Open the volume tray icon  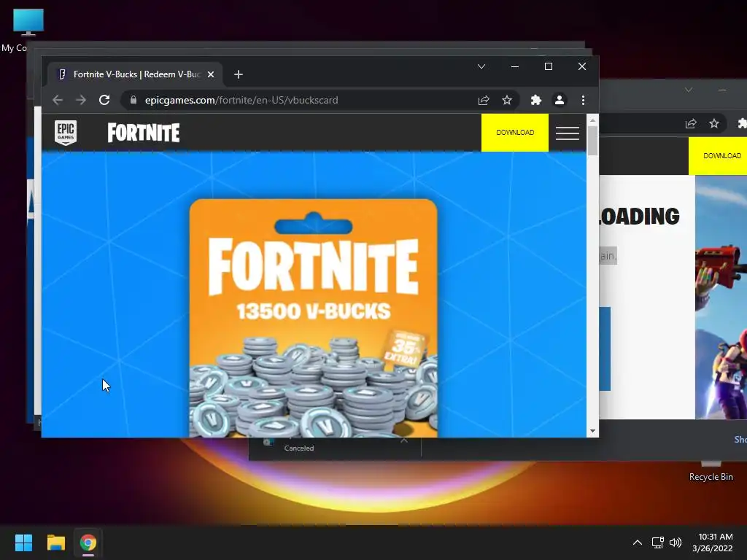676,542
